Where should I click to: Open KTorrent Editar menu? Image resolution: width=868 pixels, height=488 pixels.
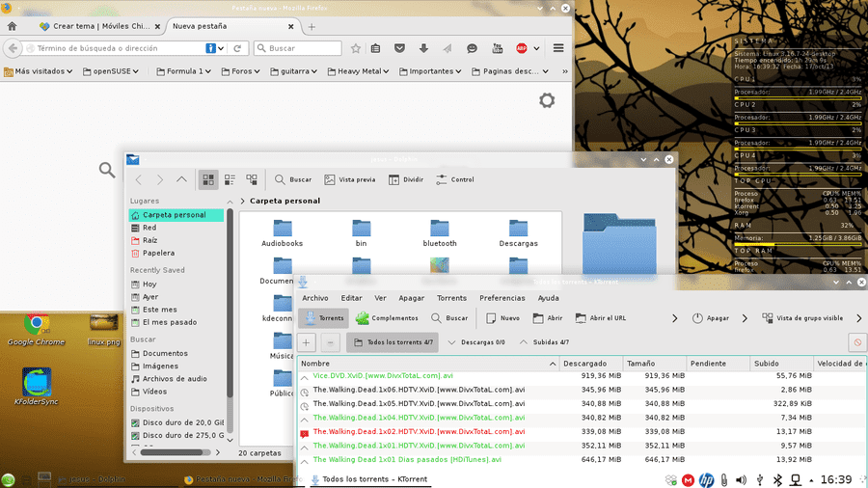click(351, 298)
